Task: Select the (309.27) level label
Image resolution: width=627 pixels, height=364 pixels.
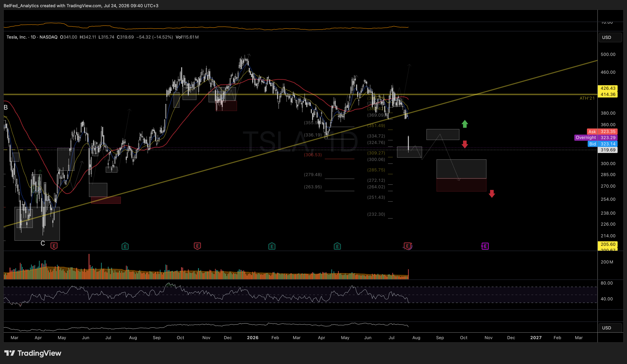Action: pos(376,153)
